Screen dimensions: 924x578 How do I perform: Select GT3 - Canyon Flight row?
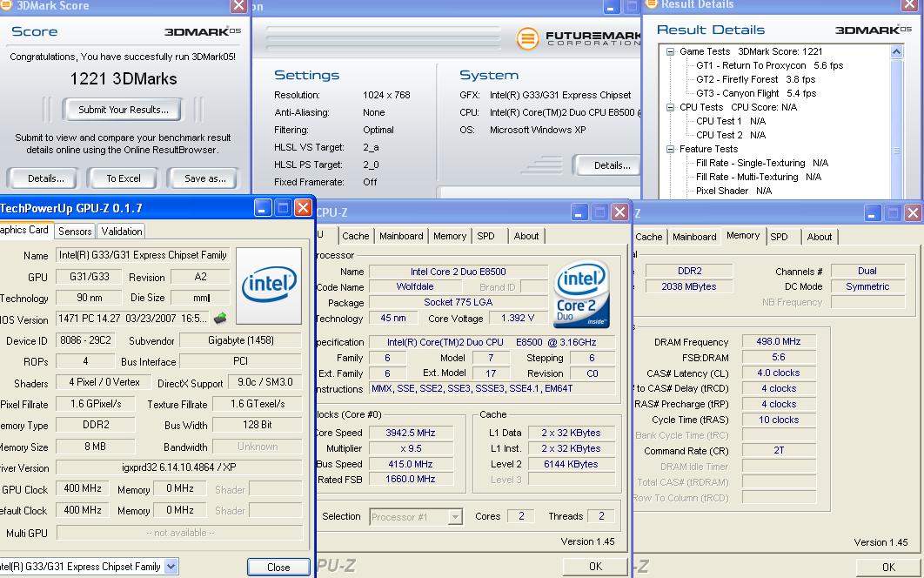[x=756, y=93]
